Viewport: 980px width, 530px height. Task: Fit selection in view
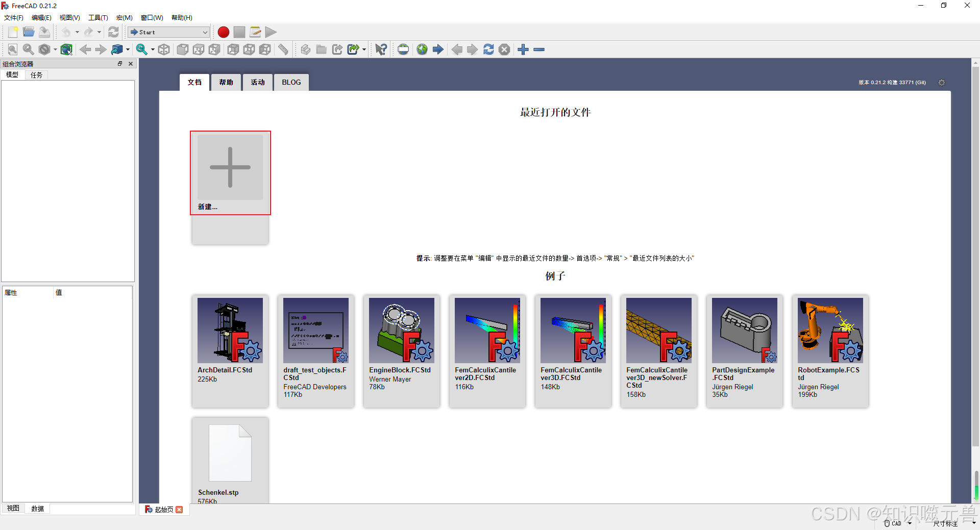[29, 49]
